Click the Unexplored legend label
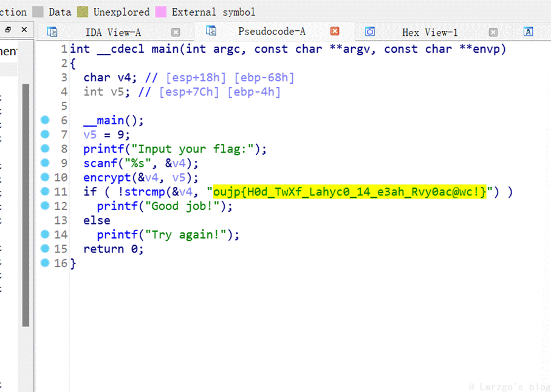This screenshot has width=551, height=392. [121, 12]
